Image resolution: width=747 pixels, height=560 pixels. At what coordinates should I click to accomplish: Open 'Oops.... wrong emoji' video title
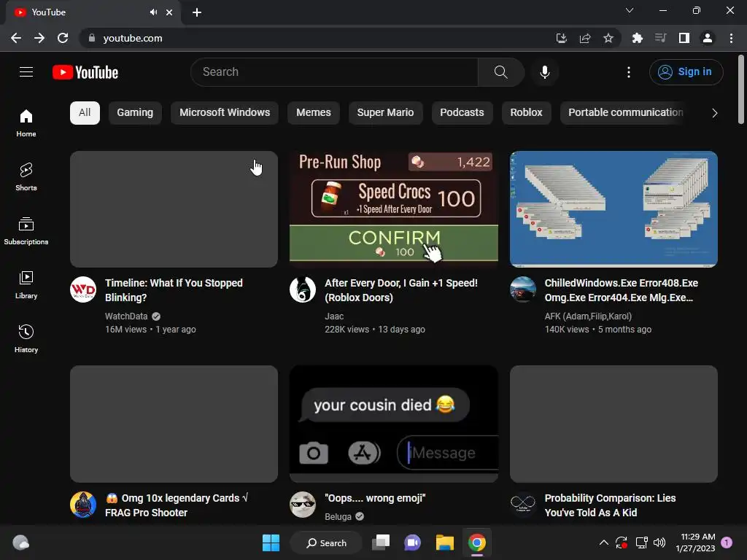[x=375, y=498]
